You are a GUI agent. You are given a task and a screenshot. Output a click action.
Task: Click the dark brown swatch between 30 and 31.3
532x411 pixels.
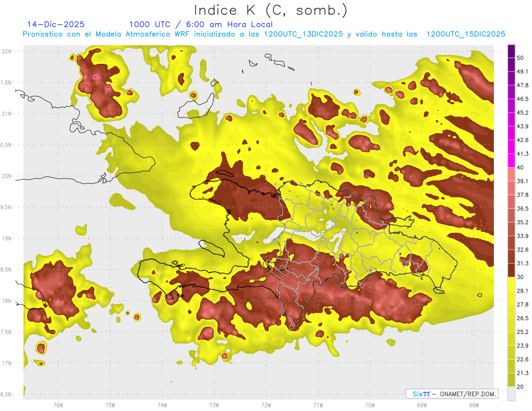[x=511, y=270]
